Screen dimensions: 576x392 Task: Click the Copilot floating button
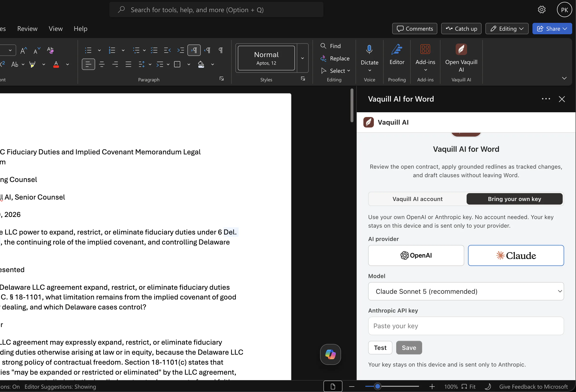[330, 354]
